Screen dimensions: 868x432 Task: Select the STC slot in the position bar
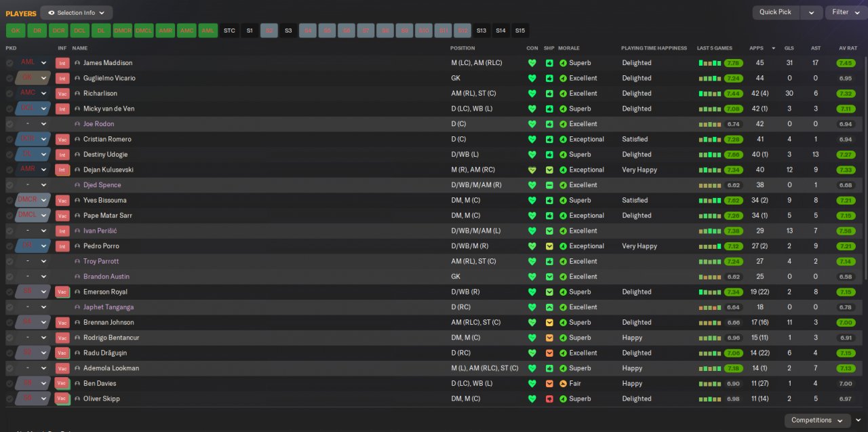click(x=229, y=31)
